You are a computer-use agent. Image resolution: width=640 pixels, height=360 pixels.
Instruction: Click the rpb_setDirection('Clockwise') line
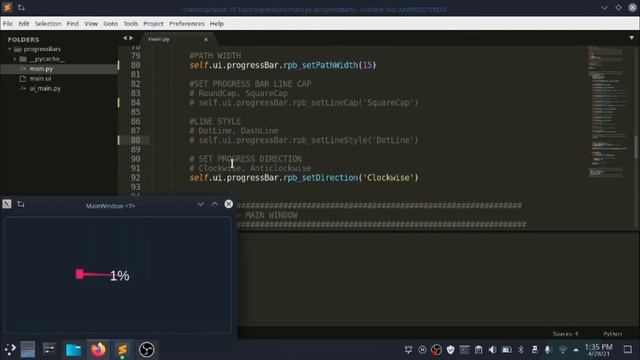pos(304,178)
